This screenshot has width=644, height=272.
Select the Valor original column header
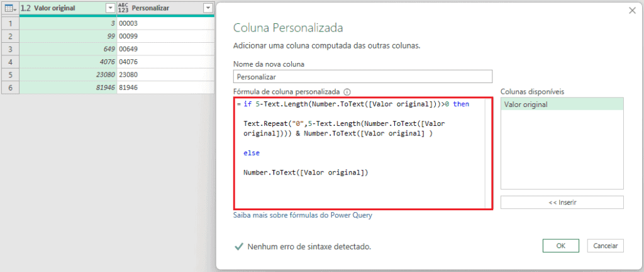[67, 8]
